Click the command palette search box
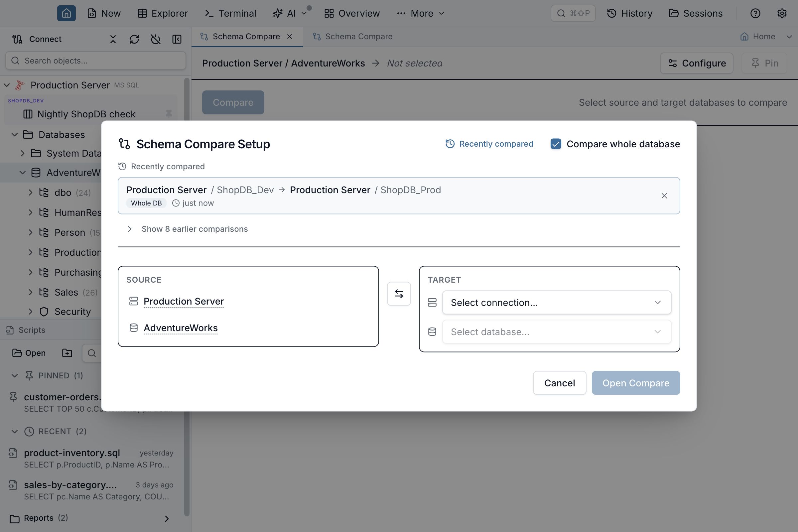This screenshot has height=532, width=798. click(573, 13)
